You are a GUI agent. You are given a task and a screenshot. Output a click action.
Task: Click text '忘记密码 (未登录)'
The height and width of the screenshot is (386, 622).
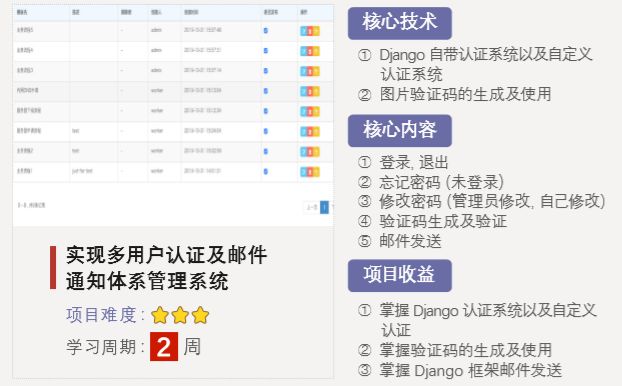(442, 182)
